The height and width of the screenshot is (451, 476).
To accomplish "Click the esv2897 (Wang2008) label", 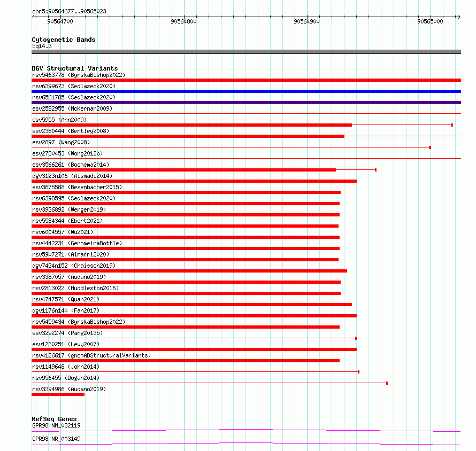I will pyautogui.click(x=61, y=142).
